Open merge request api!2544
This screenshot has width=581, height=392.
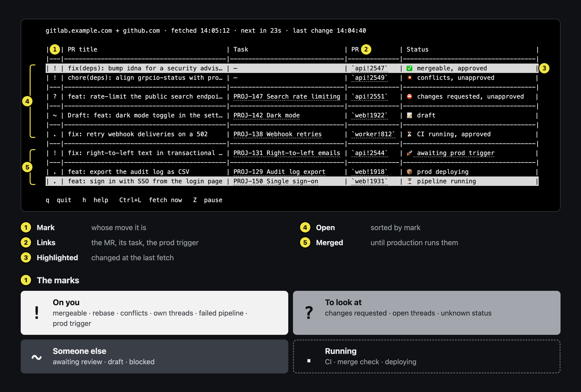pyautogui.click(x=369, y=153)
